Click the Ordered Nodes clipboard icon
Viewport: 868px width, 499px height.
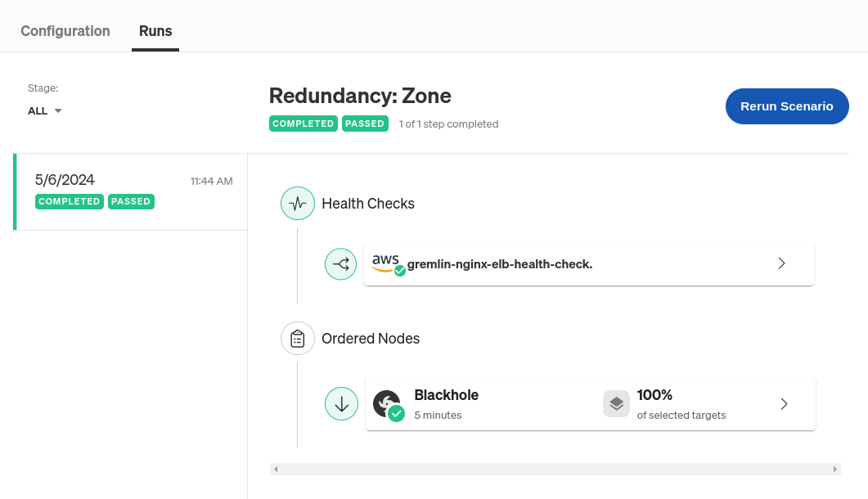(x=298, y=339)
